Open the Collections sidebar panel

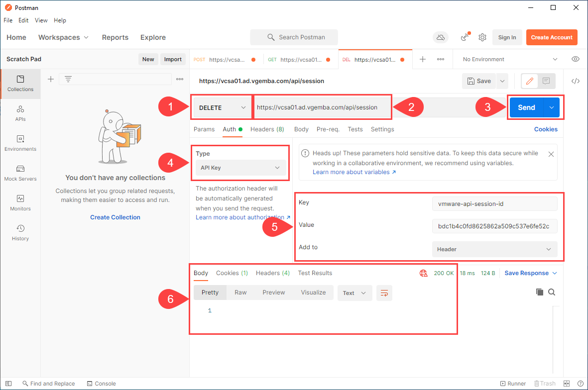20,84
